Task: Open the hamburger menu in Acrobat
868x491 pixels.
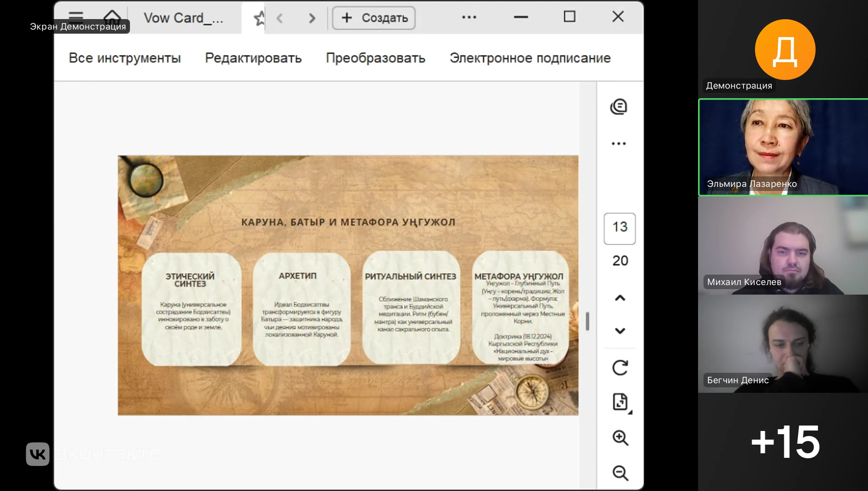Action: 76,16
